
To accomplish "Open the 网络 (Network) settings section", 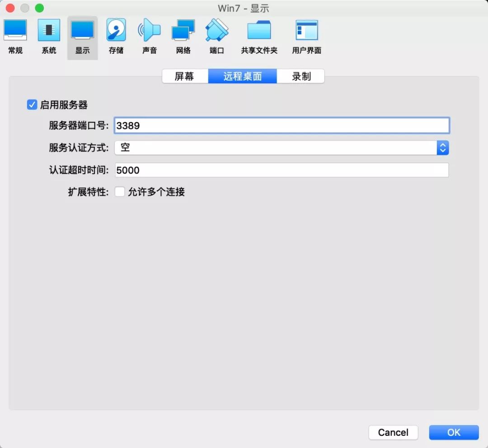I will pos(183,37).
